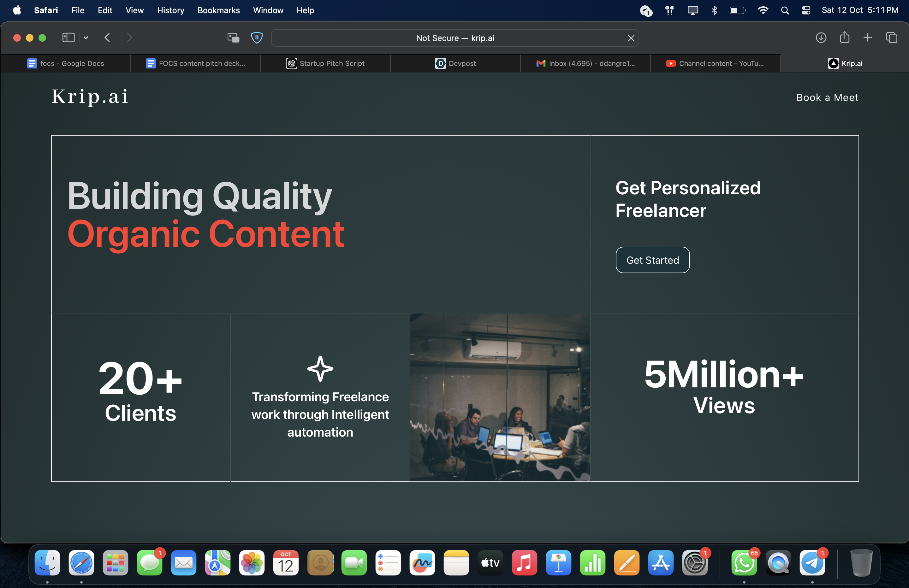Open the History menu
The image size is (909, 588).
[170, 10]
